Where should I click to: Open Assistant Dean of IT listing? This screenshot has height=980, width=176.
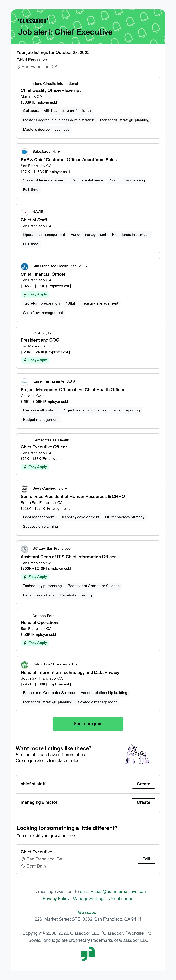68,557
